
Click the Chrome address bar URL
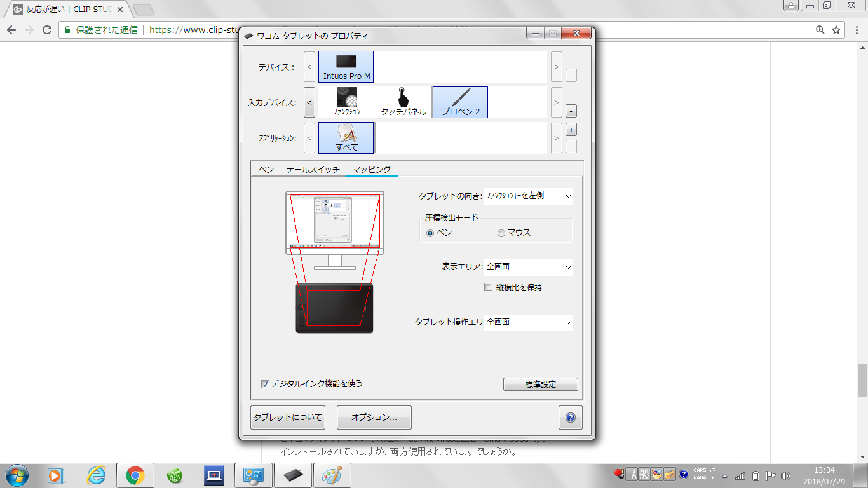(194, 30)
